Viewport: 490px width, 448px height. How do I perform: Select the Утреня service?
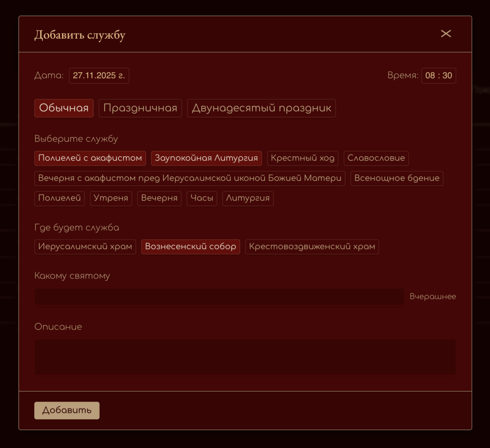(111, 199)
